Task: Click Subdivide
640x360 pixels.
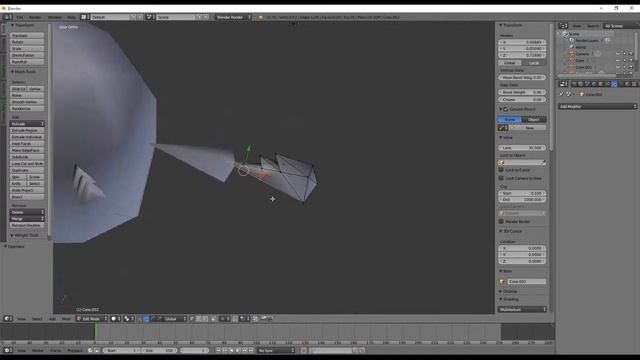Action: [27, 157]
